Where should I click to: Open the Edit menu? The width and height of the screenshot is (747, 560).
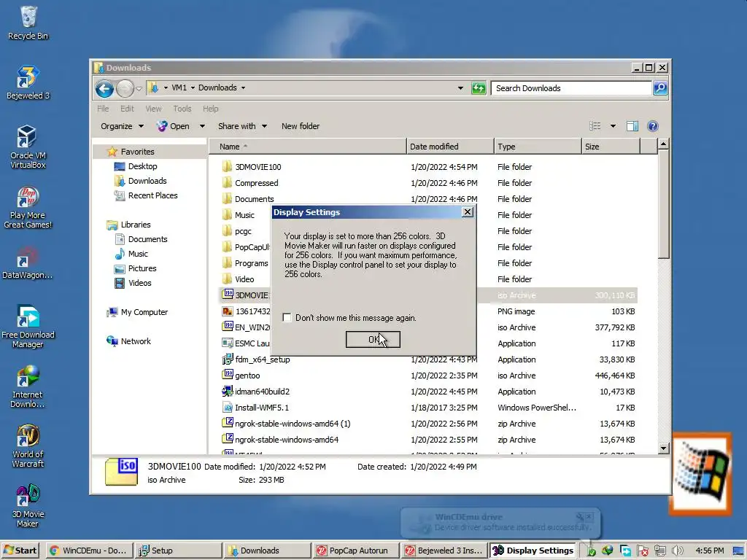(x=127, y=109)
